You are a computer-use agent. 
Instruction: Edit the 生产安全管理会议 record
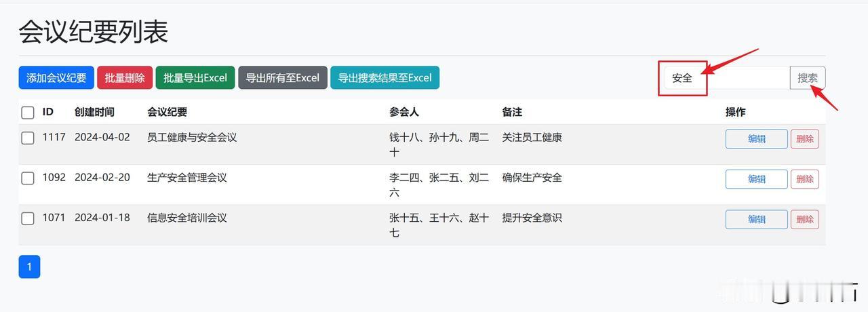coord(757,179)
